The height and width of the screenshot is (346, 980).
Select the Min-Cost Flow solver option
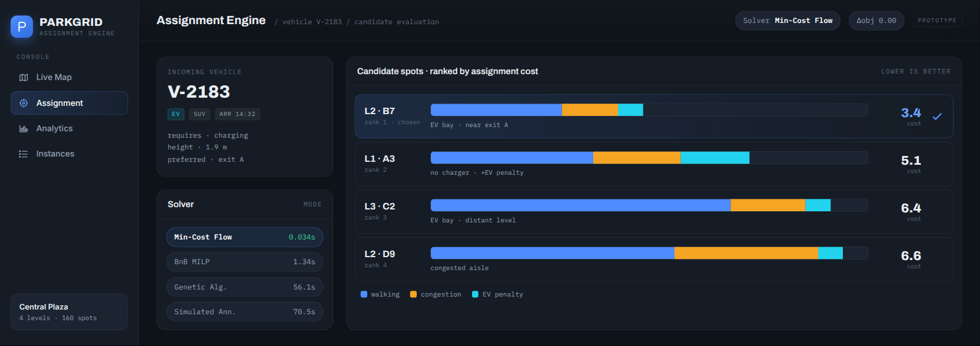(x=245, y=237)
